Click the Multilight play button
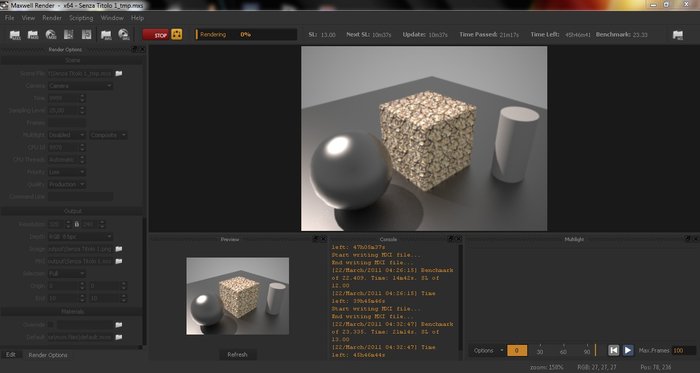 tap(628, 350)
